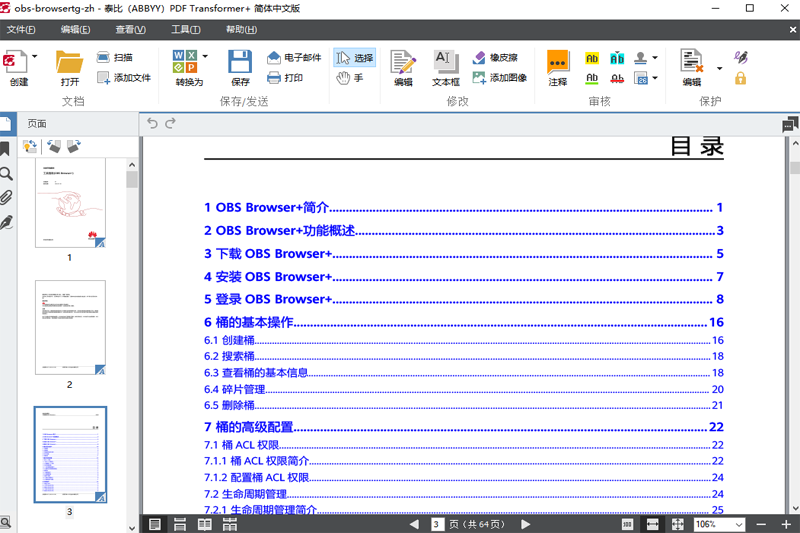Image resolution: width=800 pixels, height=533 pixels.
Task: Click the 注释 (Comment) note icon
Action: click(558, 62)
